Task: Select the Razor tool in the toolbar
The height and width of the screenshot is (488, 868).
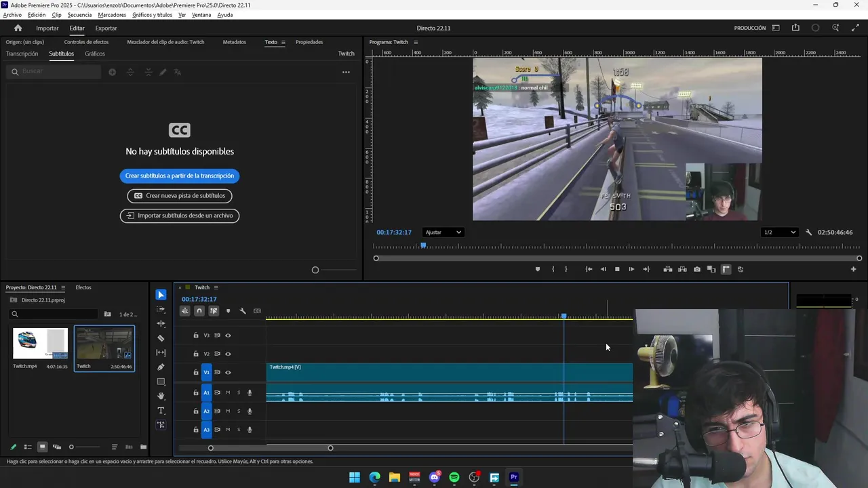Action: pyautogui.click(x=161, y=338)
